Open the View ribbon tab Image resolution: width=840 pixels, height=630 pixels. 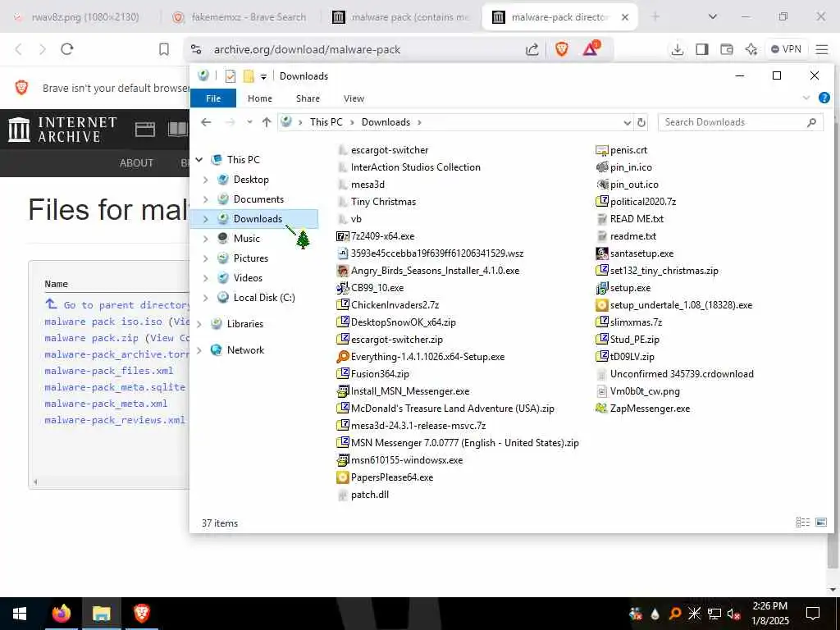[x=354, y=98]
